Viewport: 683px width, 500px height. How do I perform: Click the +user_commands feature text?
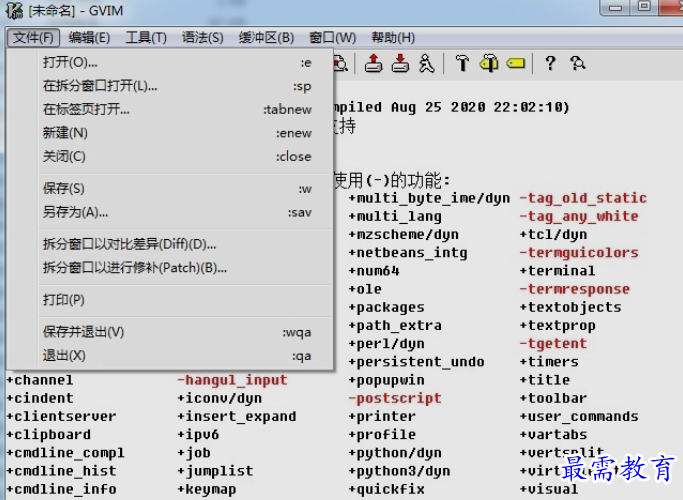579,417
